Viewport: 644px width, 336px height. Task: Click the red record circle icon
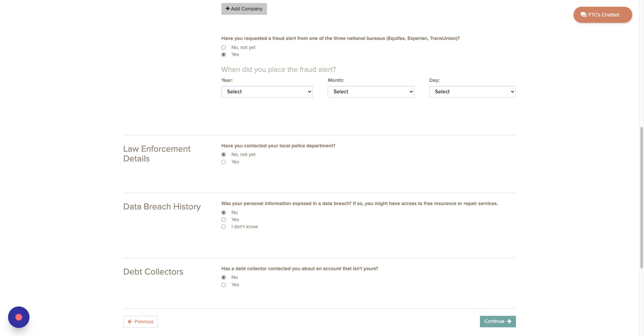[19, 317]
